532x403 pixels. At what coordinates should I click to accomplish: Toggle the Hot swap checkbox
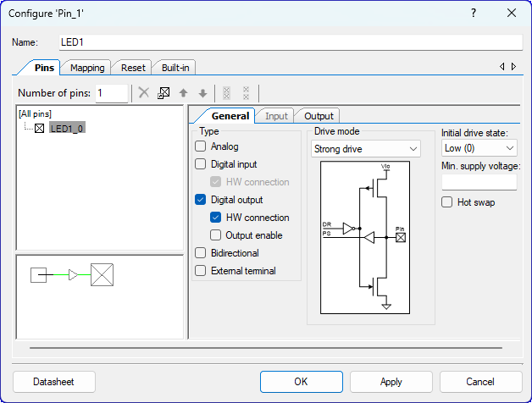pyautogui.click(x=447, y=202)
